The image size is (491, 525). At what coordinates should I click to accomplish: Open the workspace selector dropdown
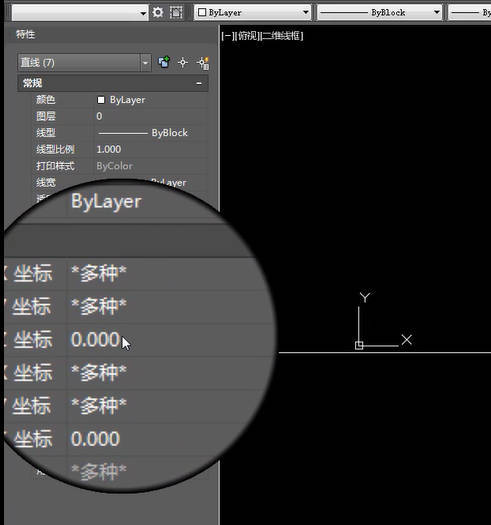(x=80, y=13)
